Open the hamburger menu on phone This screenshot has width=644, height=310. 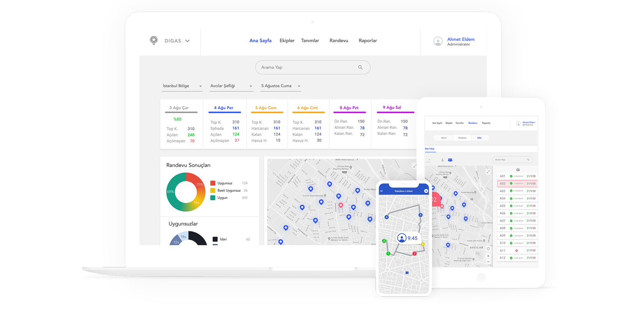point(382,191)
